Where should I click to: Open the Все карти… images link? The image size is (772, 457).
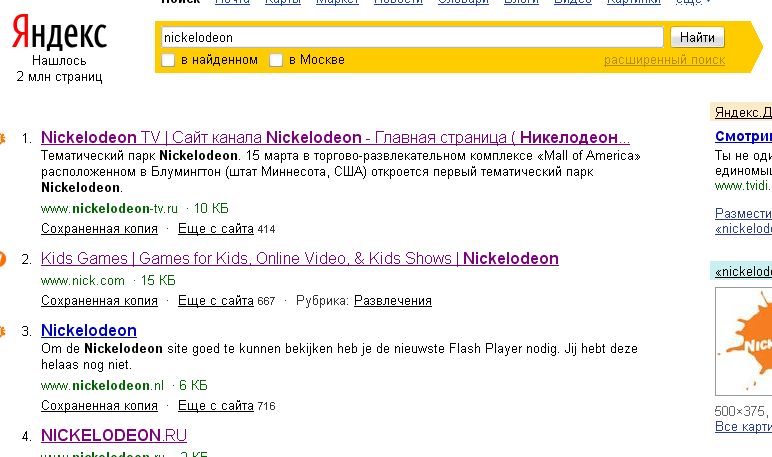point(743,426)
